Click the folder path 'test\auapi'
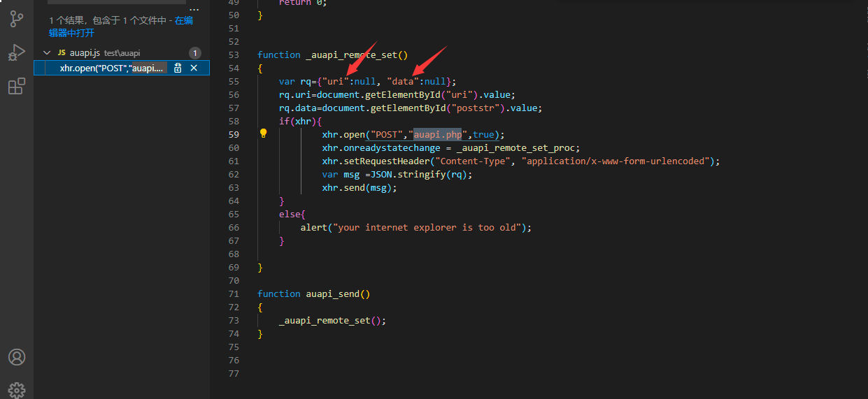The width and height of the screenshot is (868, 399). 122,53
